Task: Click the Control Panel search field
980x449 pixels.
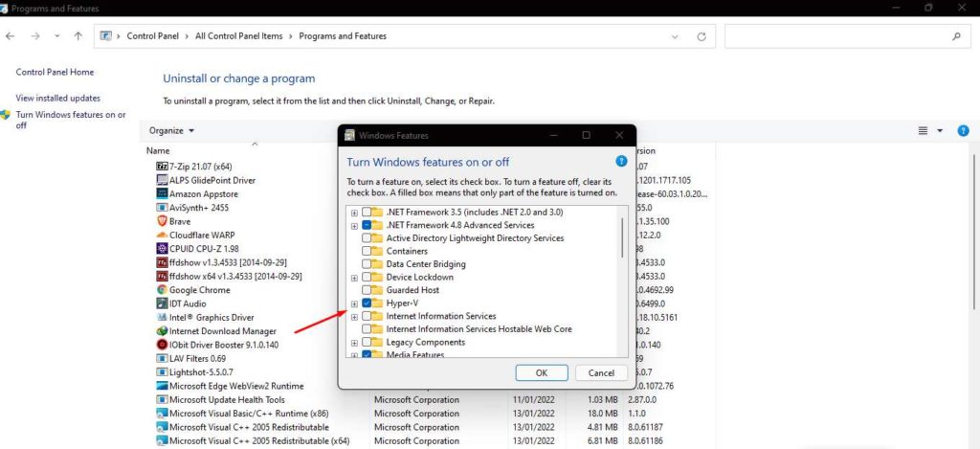Action: coord(847,36)
